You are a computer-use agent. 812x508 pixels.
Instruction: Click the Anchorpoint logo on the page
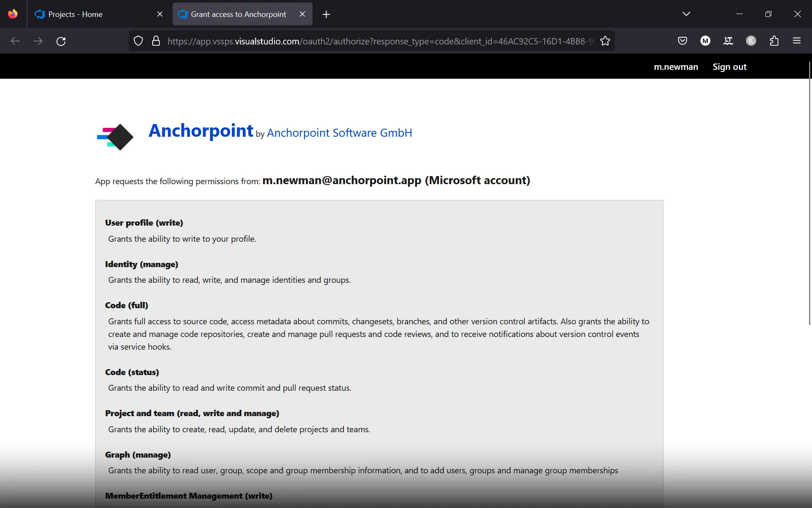(114, 136)
